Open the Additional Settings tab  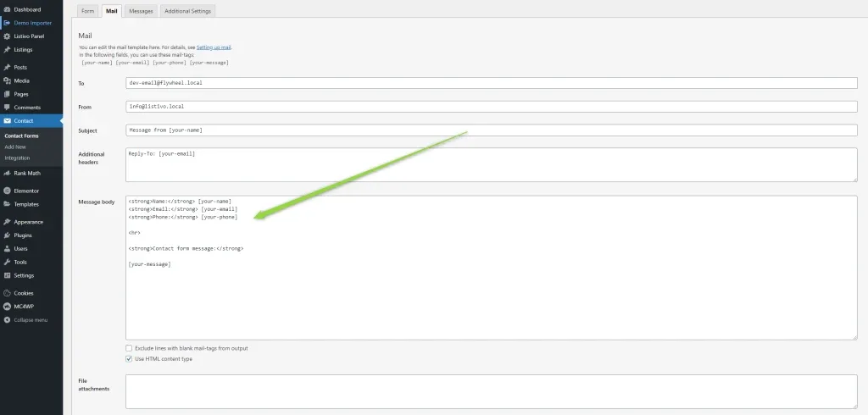tap(187, 11)
